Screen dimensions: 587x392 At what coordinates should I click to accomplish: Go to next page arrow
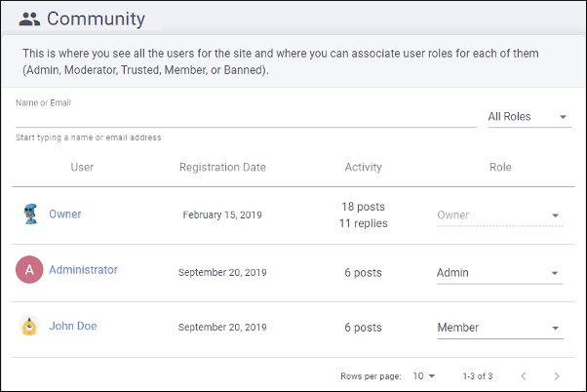click(x=557, y=375)
